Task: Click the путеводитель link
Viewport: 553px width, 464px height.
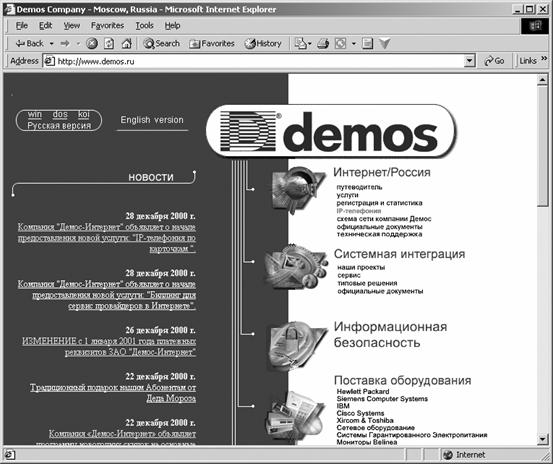Action: [359, 187]
